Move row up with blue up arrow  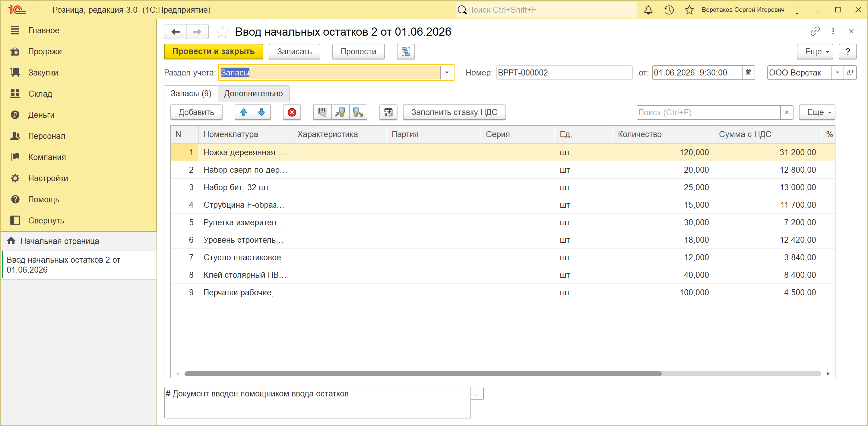click(244, 112)
